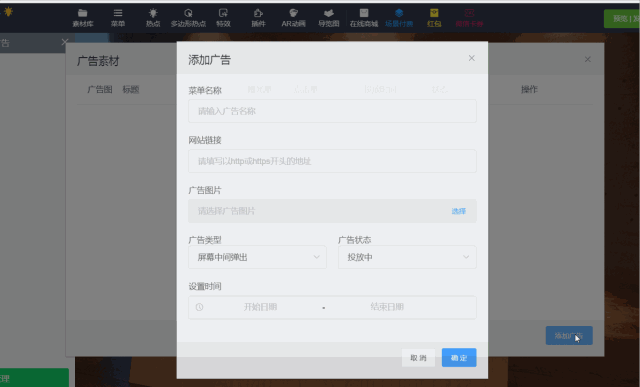Screen dimensions: 640x387
Task: Click the green 预览 button at top right
Action: click(622, 19)
